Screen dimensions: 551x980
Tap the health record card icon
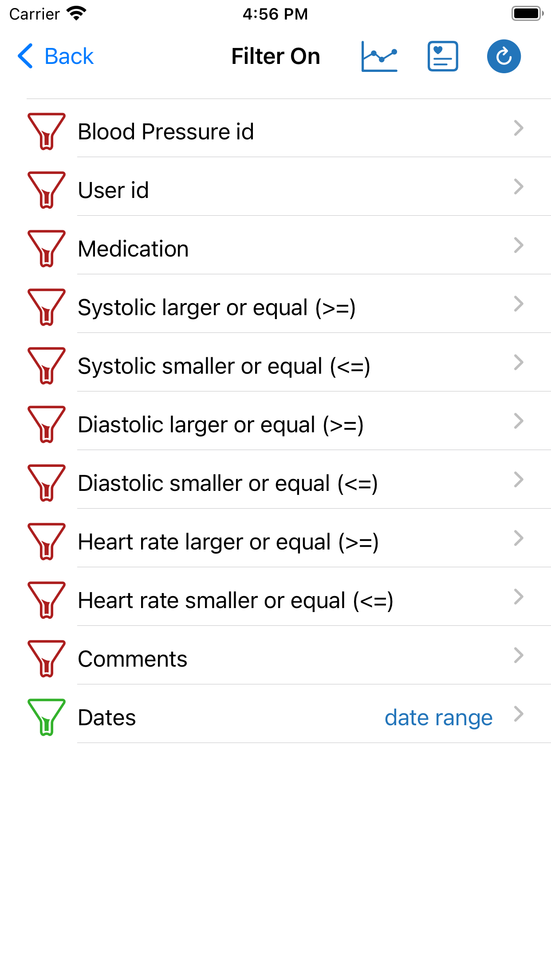point(443,56)
